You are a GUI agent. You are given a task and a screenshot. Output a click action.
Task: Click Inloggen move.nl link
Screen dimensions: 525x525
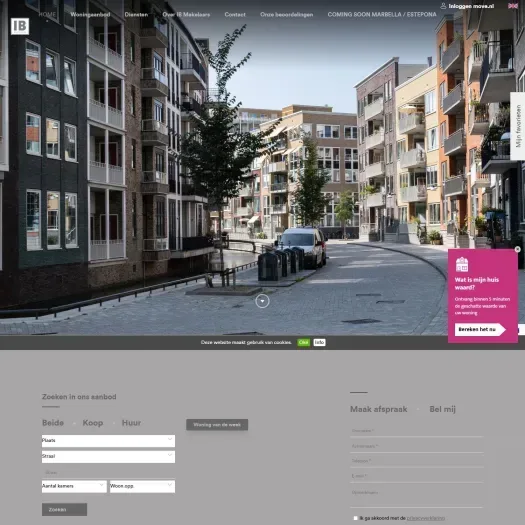coord(471,6)
